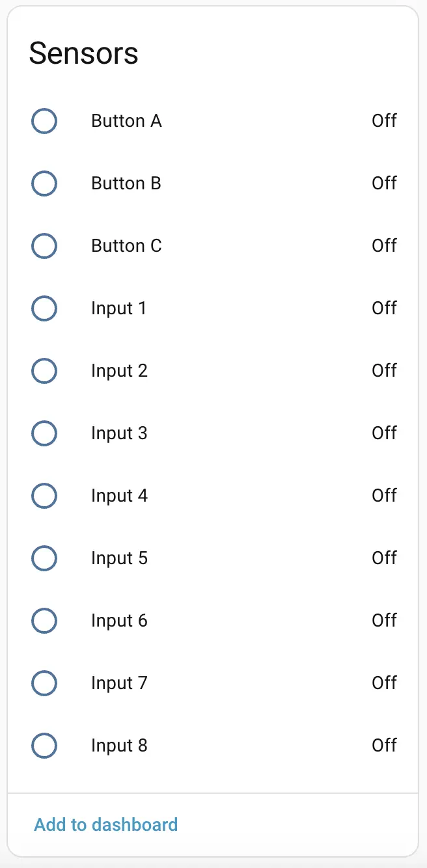This screenshot has width=427, height=868.
Task: Open the Button A entity label
Action: (126, 121)
